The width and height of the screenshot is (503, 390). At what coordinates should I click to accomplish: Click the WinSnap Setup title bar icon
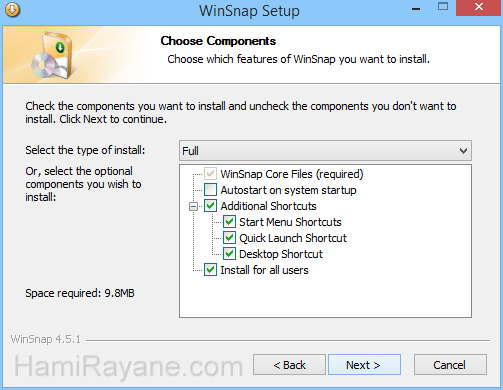pos(13,10)
